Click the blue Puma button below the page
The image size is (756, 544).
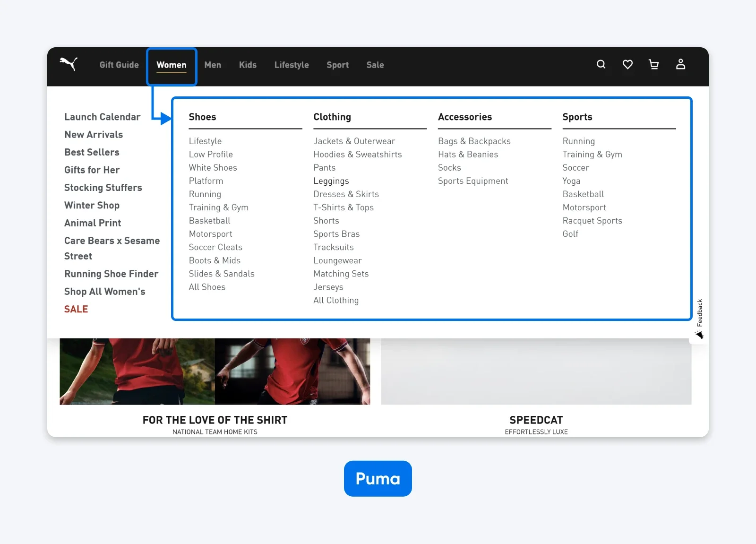click(x=378, y=478)
